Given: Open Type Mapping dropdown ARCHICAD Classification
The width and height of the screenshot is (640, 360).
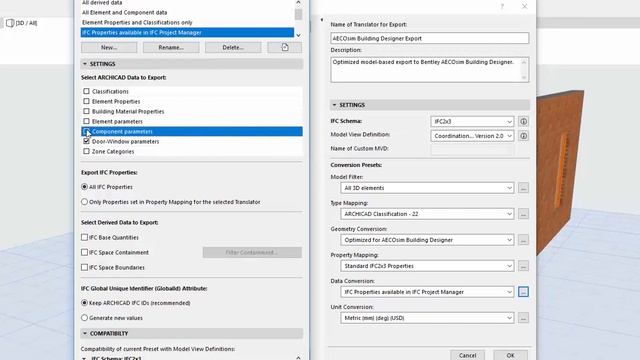Looking at the screenshot, I should click(427, 214).
